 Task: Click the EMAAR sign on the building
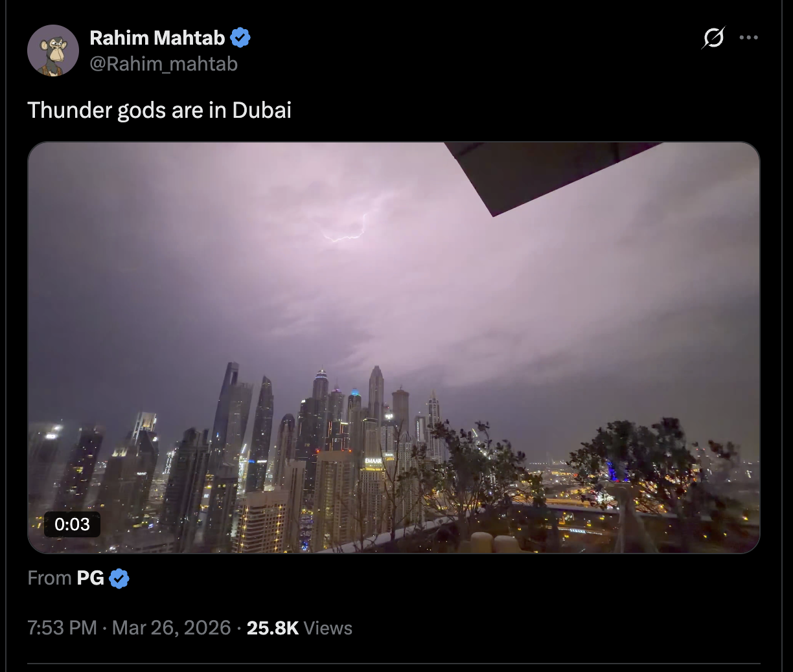(x=373, y=462)
